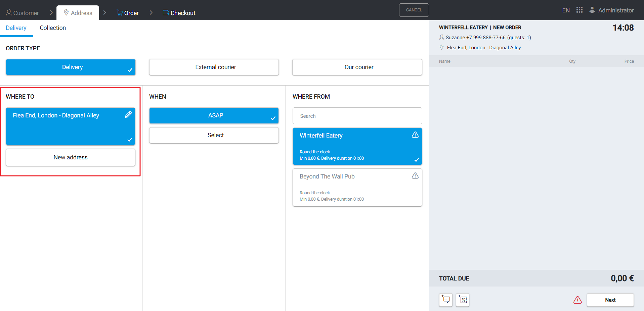This screenshot has width=644, height=311.
Task: Choose External courier order type
Action: click(214, 67)
